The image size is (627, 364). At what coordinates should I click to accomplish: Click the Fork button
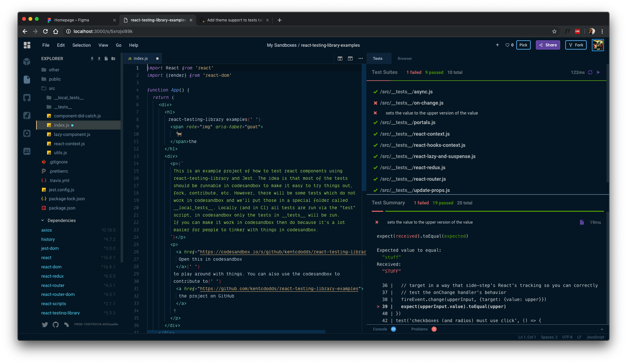(x=576, y=45)
